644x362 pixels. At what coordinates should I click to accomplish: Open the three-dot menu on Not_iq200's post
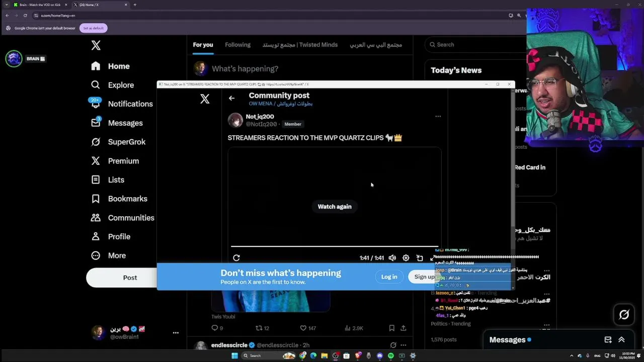[438, 116]
